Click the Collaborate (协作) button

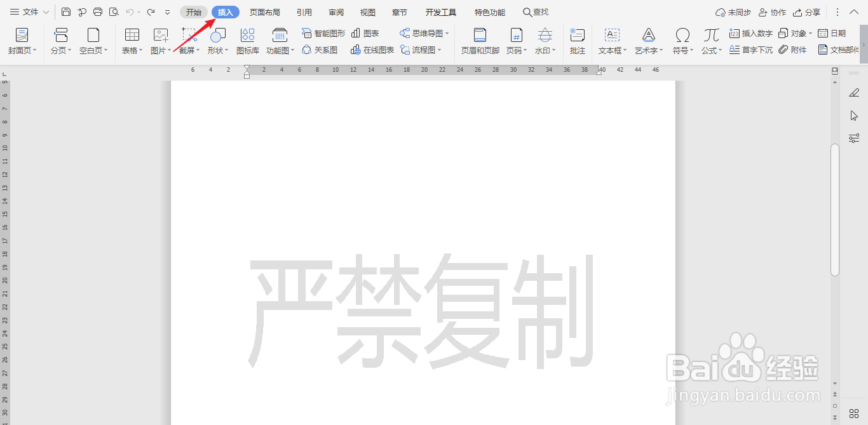(772, 12)
